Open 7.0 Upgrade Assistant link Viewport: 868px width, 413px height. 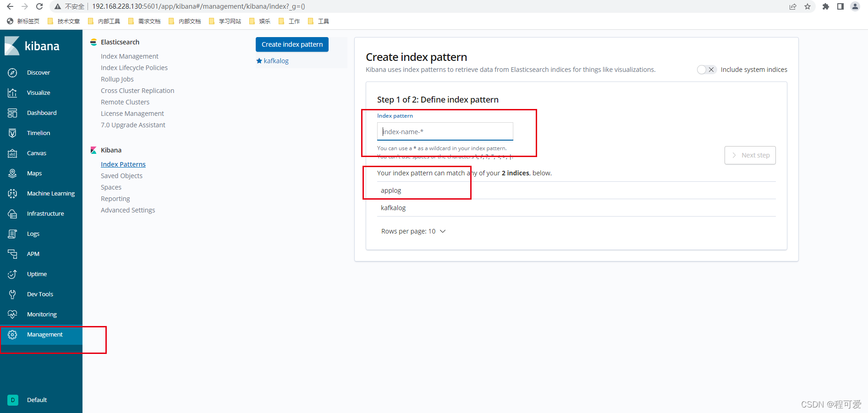(x=133, y=125)
